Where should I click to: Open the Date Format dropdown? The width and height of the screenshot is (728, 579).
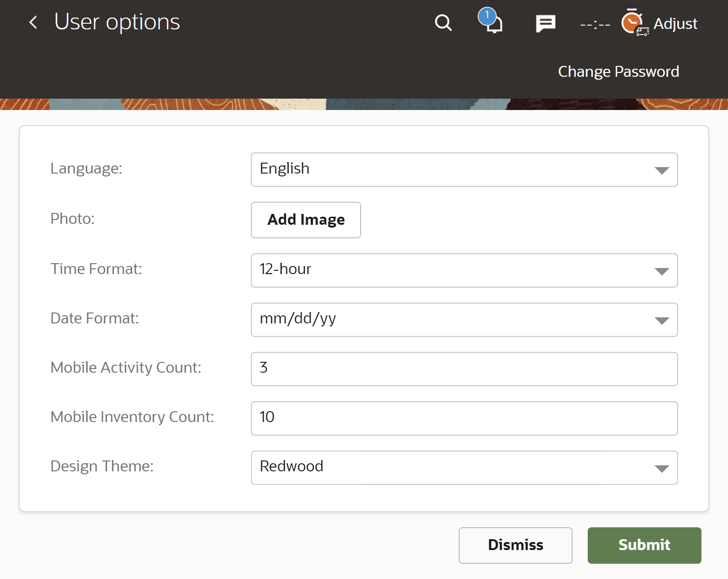(464, 320)
